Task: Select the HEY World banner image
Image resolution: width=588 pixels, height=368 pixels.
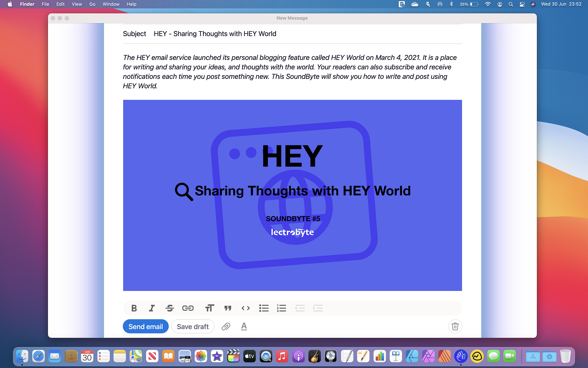Action: pos(292,195)
